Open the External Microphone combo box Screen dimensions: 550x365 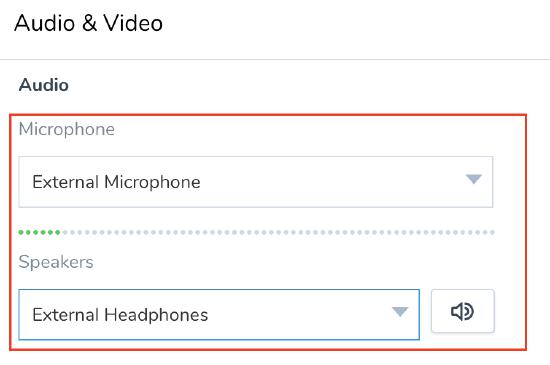pos(256,182)
